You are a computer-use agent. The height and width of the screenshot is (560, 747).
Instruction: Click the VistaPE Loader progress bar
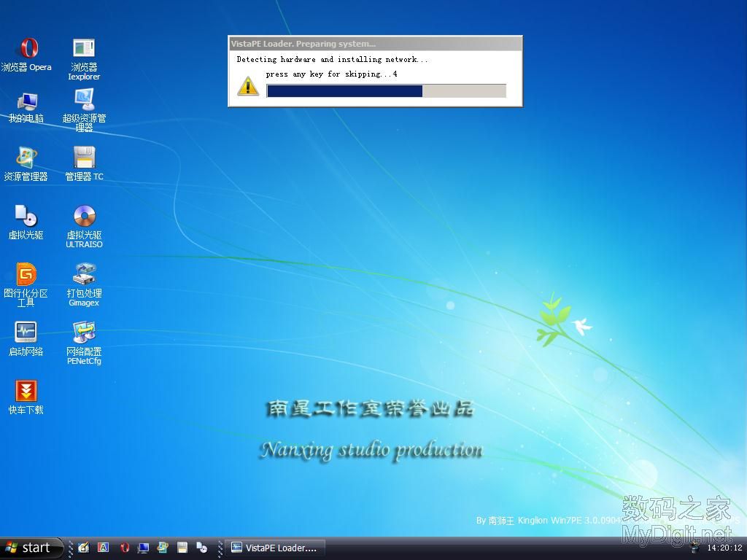tap(387, 91)
